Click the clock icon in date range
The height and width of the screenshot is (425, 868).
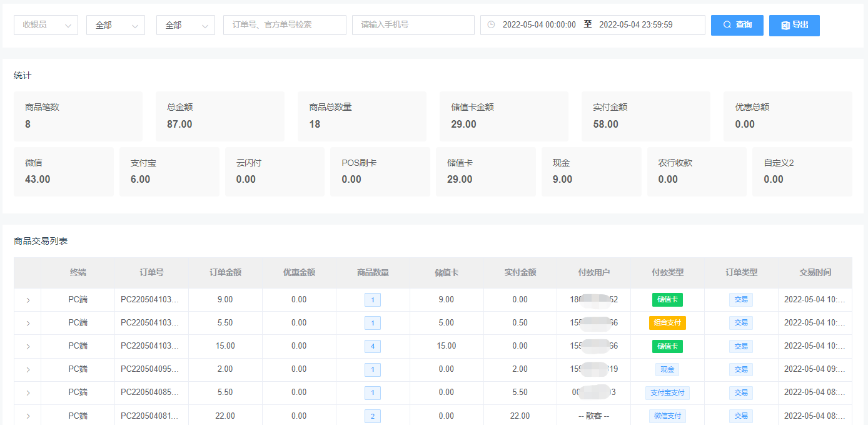(491, 25)
